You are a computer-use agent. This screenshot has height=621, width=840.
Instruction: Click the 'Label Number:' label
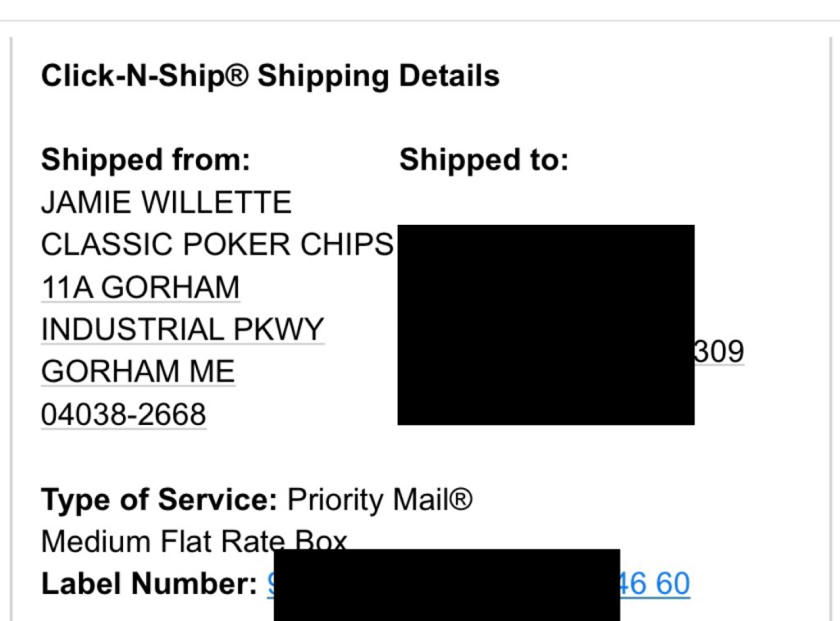coord(149,584)
